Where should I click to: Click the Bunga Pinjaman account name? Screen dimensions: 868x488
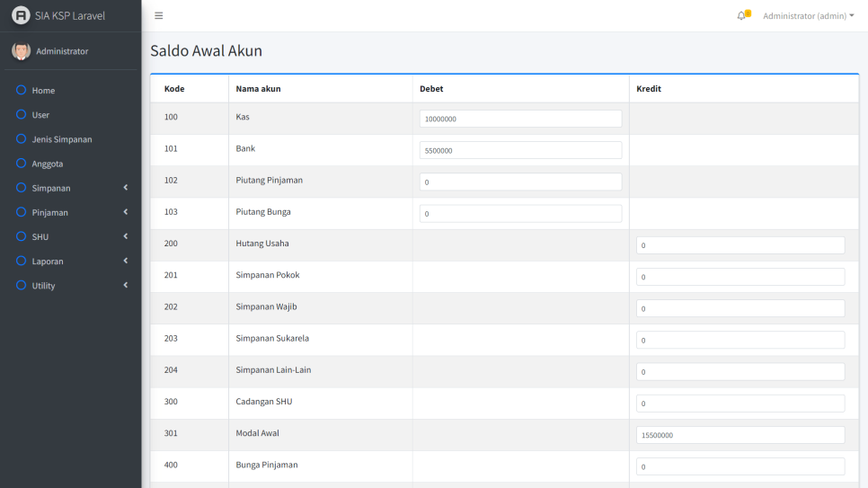coord(267,465)
